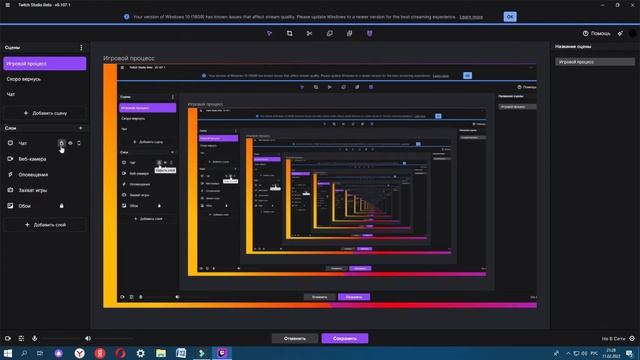Image resolution: width=640 pixels, height=360 pixels.
Task: Lock the Чат layer
Action: point(61,143)
